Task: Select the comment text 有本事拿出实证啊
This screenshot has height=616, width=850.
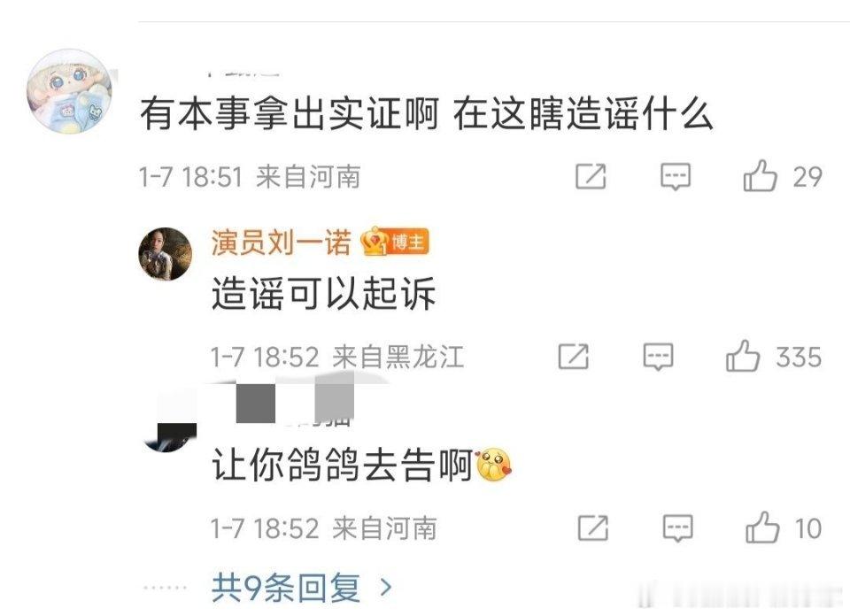Action: (290, 114)
